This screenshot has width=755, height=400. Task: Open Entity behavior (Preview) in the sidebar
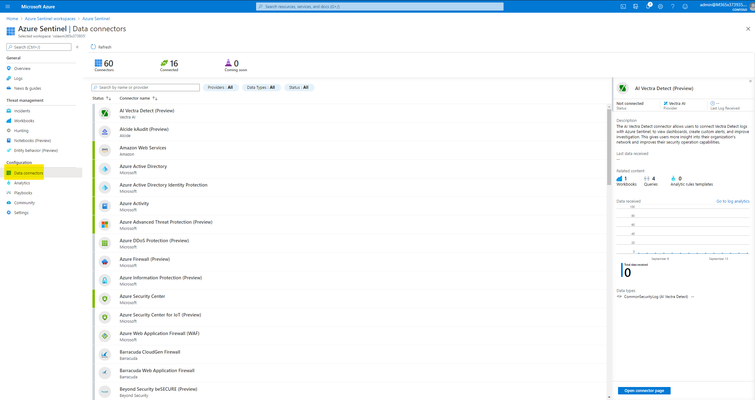point(35,151)
